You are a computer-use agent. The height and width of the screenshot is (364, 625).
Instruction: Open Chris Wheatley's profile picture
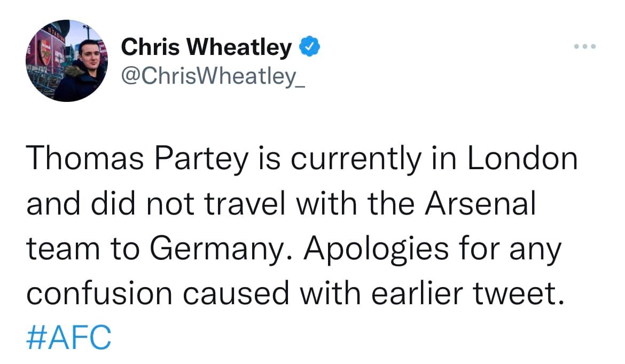[x=67, y=61]
